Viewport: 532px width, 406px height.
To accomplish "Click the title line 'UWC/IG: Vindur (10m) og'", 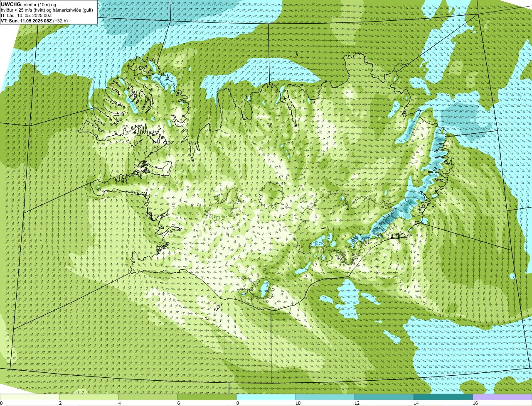I will pyautogui.click(x=29, y=5).
